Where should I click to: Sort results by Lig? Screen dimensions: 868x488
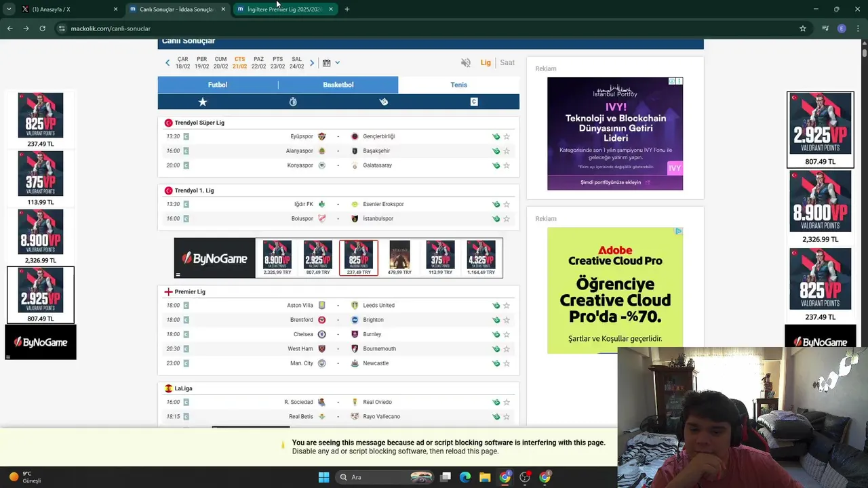(486, 62)
